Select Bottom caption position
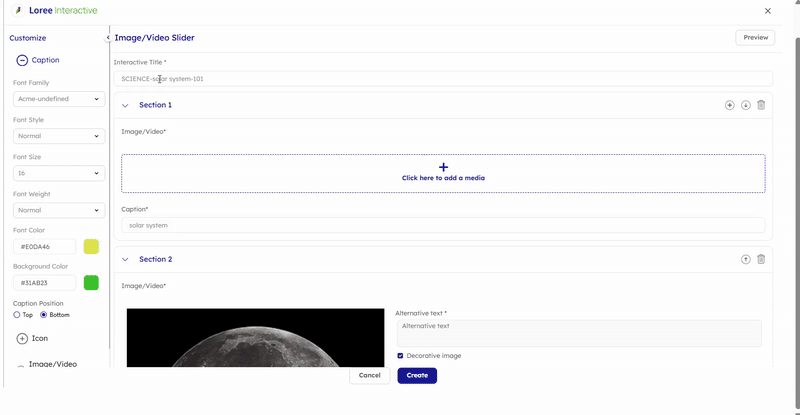The width and height of the screenshot is (800, 415). point(44,315)
